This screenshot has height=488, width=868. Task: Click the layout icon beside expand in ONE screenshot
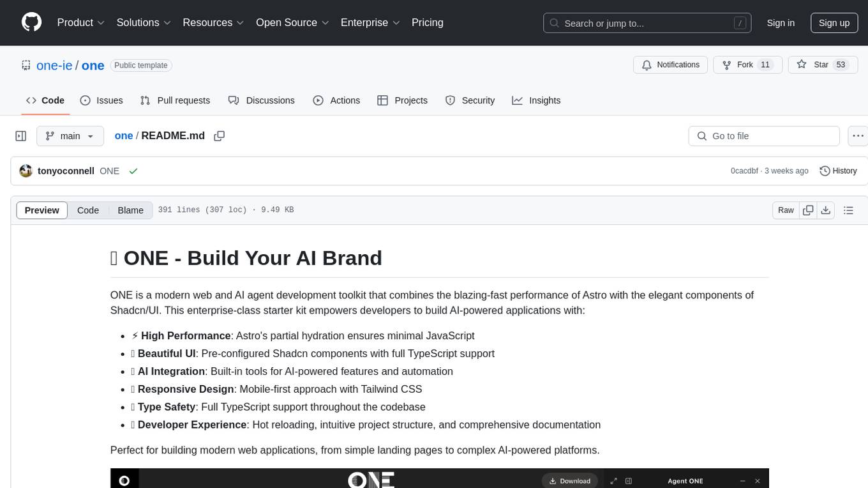point(629,481)
